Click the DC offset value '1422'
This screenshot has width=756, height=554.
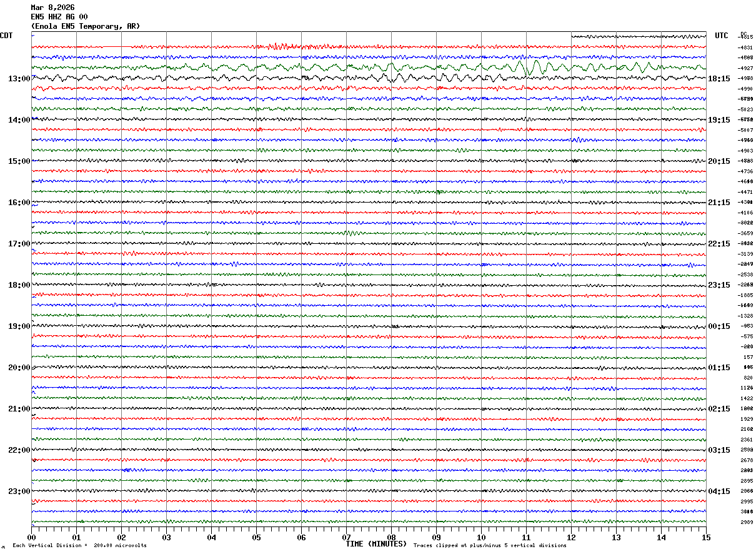point(747,398)
